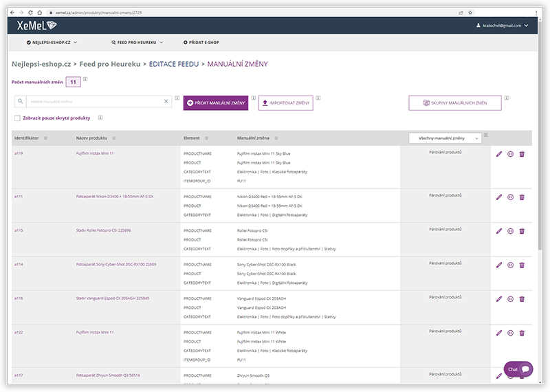Click the PŘIDAT MANUÁLNÍ ZMĚNY button
Image resolution: width=550 pixels, height=392 pixels.
click(216, 103)
